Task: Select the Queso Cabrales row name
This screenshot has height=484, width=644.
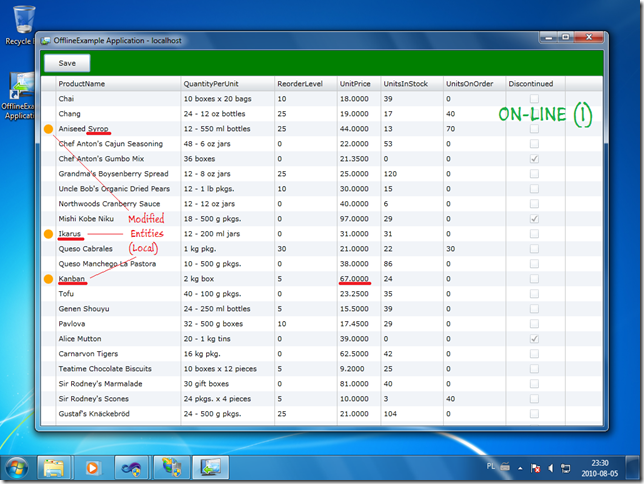Action: (x=118, y=249)
